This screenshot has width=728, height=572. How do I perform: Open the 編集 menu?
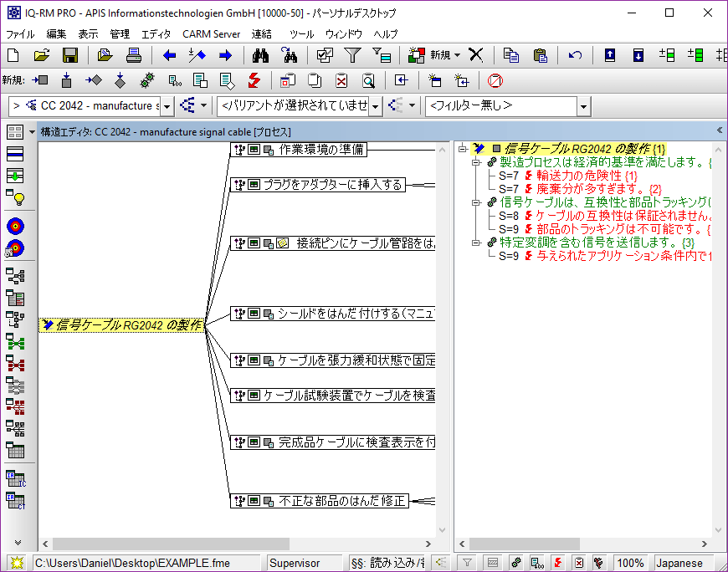pyautogui.click(x=56, y=33)
